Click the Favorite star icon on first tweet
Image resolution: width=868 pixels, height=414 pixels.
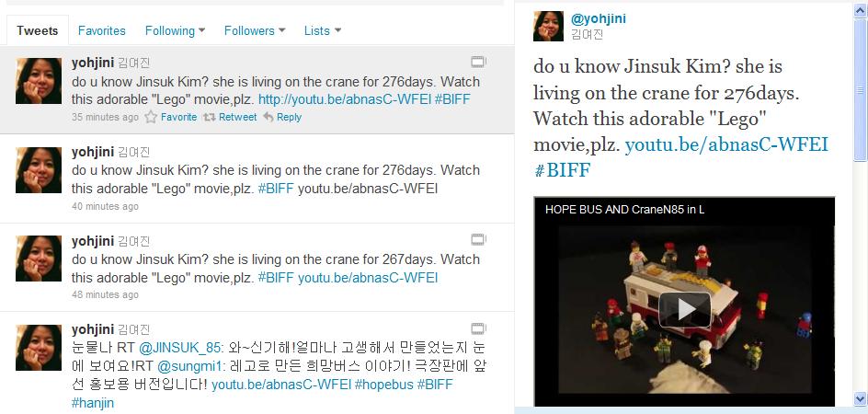(151, 117)
